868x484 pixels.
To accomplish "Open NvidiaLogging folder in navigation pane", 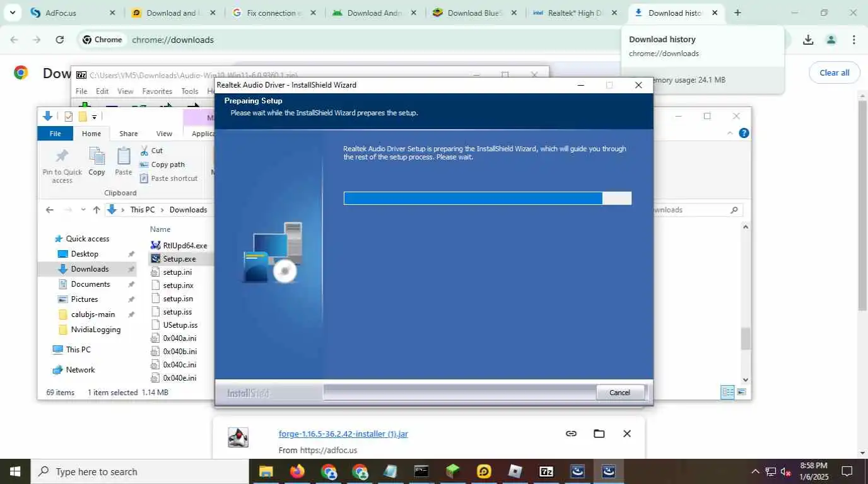I will tap(95, 330).
